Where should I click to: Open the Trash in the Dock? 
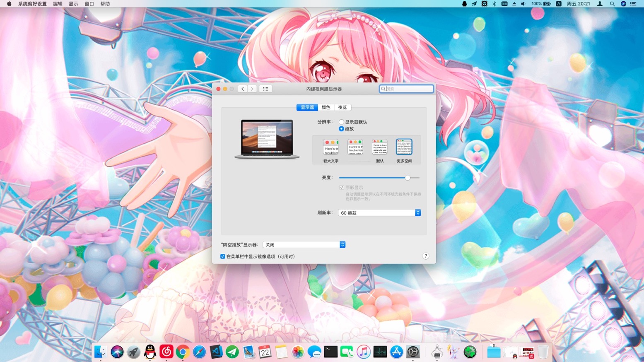(x=543, y=352)
